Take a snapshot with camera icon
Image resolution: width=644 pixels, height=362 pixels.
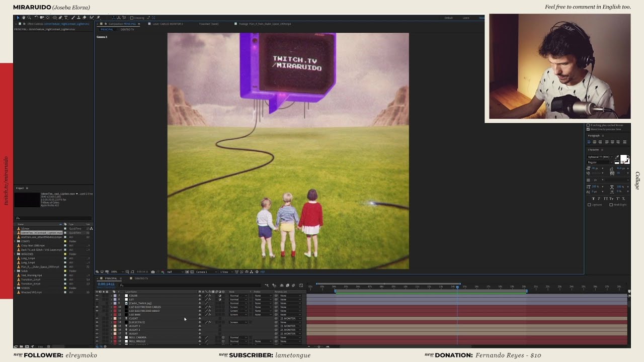coord(153,272)
